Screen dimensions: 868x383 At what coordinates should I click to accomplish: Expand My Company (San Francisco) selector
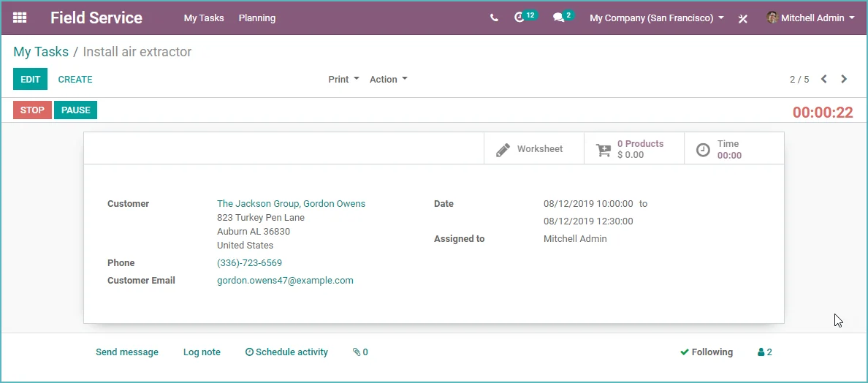click(x=657, y=18)
